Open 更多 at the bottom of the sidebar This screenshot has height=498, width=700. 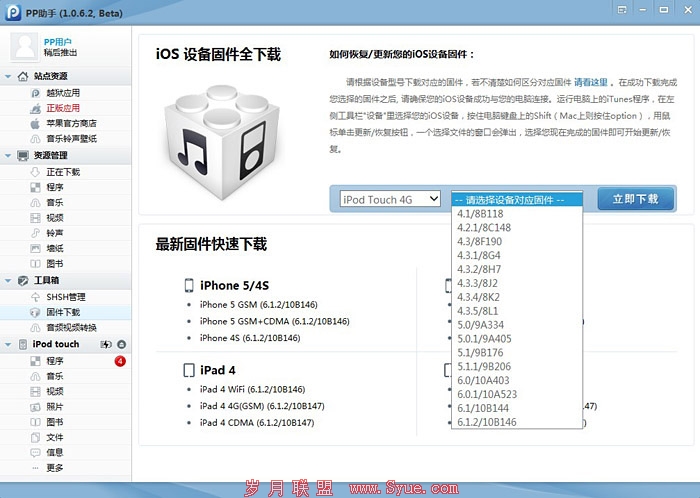tap(54, 468)
